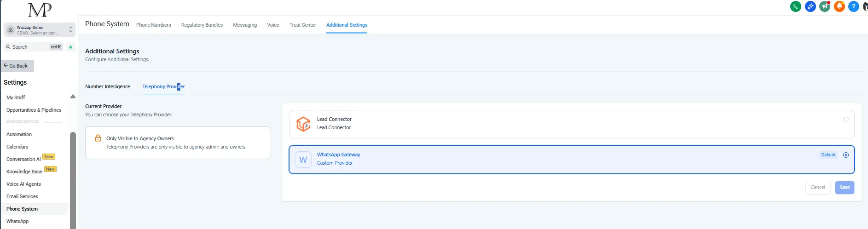
Task: Click the blue sparkle AI assistant icon
Action: pyautogui.click(x=810, y=6)
